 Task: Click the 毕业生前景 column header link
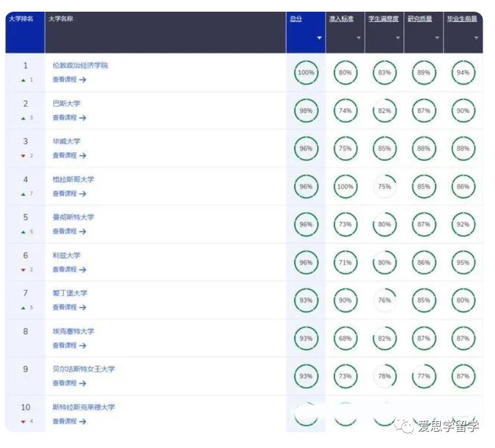pos(462,19)
